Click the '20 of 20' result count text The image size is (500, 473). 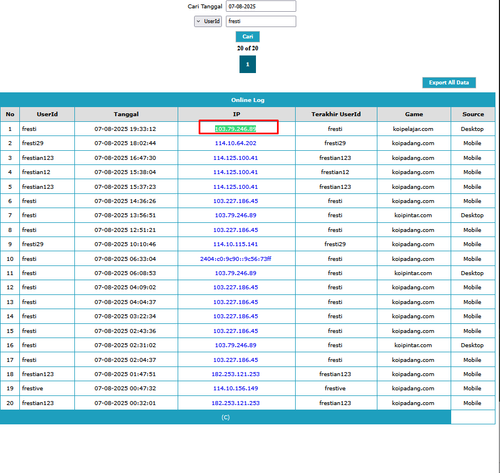(x=248, y=48)
